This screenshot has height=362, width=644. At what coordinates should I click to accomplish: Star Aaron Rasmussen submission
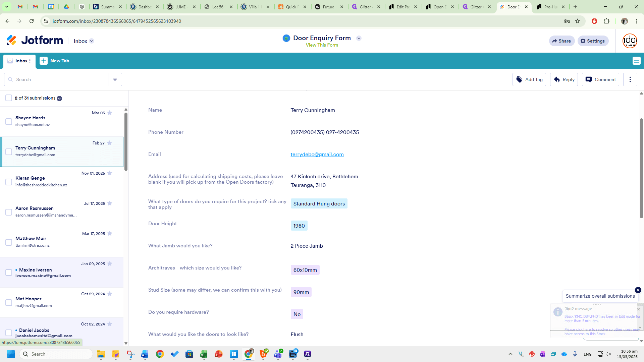pyautogui.click(x=110, y=203)
